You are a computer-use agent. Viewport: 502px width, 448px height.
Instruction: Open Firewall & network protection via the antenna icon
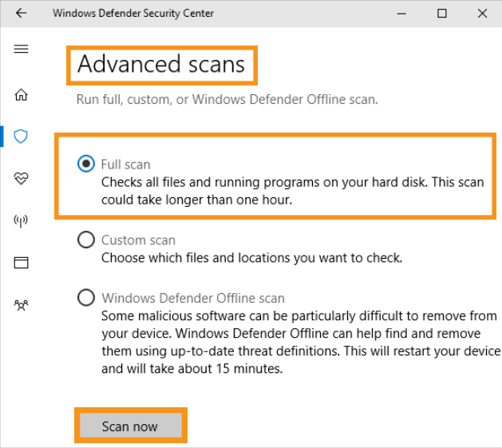21,220
